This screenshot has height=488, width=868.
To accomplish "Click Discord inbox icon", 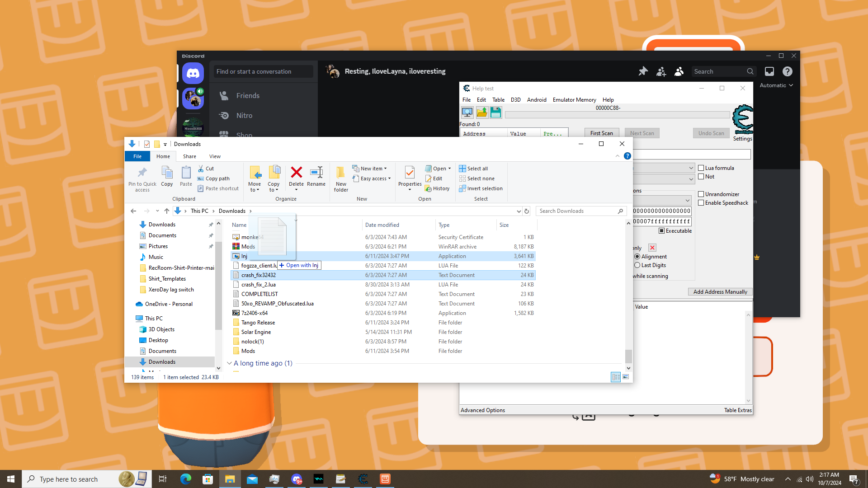I will click(769, 71).
